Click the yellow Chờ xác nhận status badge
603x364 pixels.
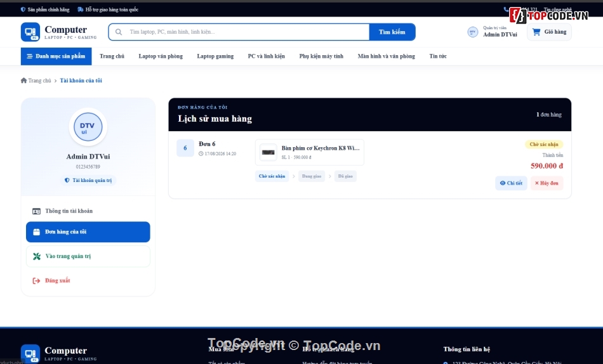click(x=544, y=144)
